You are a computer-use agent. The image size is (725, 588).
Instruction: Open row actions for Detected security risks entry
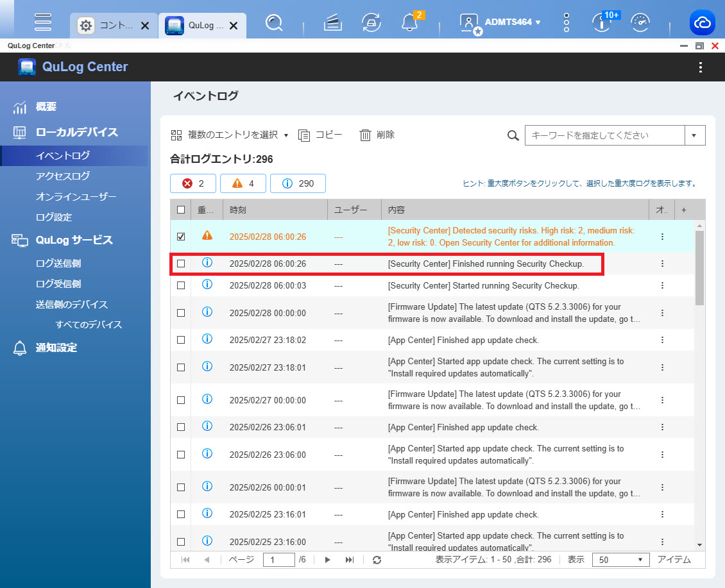pos(662,237)
